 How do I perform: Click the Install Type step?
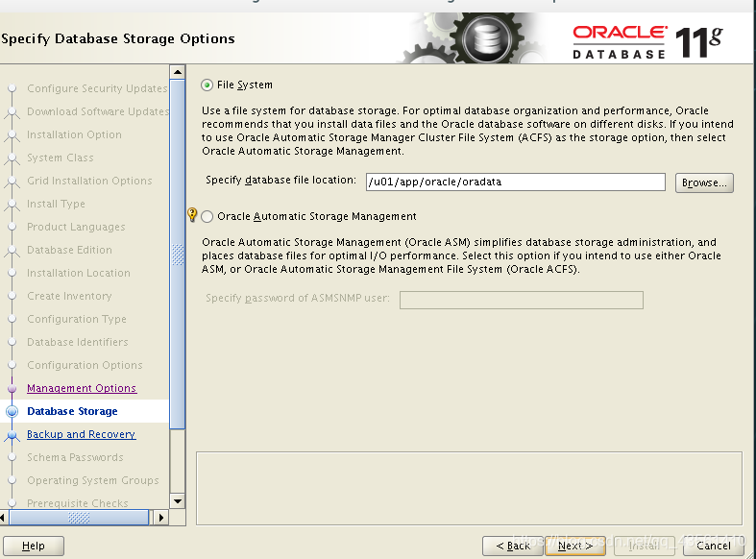click(x=56, y=204)
